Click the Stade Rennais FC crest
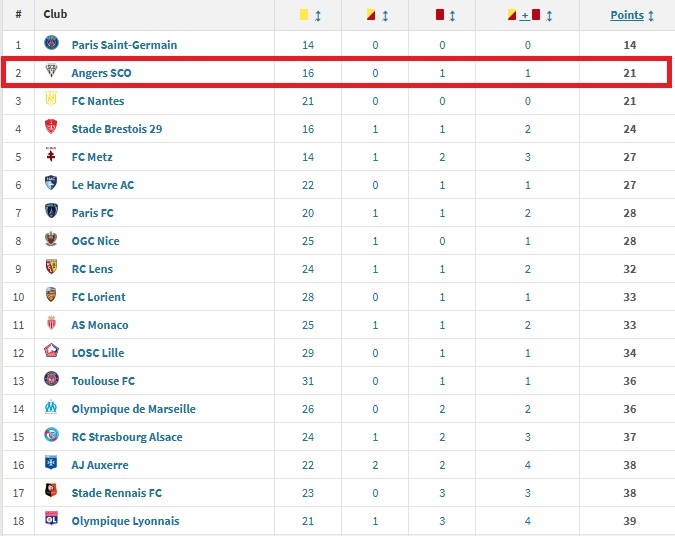 tap(51, 493)
